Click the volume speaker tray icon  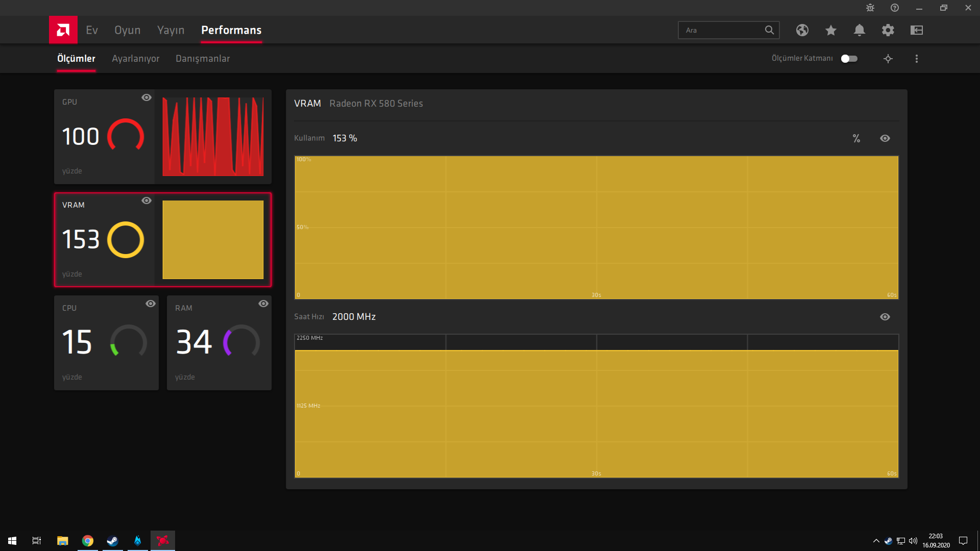[913, 541]
